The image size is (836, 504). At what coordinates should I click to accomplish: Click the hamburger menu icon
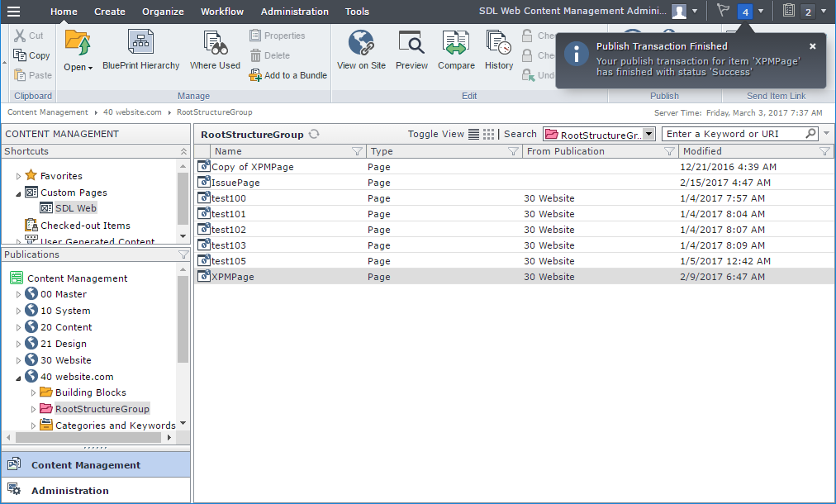(14, 12)
